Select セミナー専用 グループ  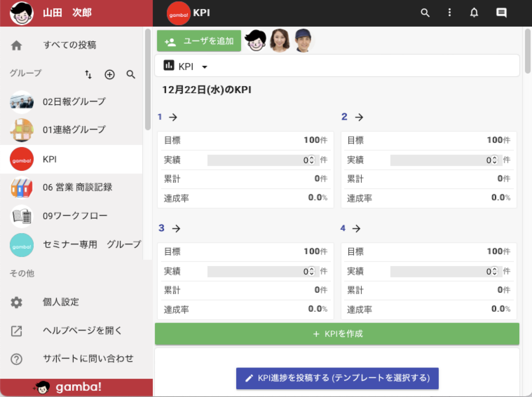coord(71,245)
